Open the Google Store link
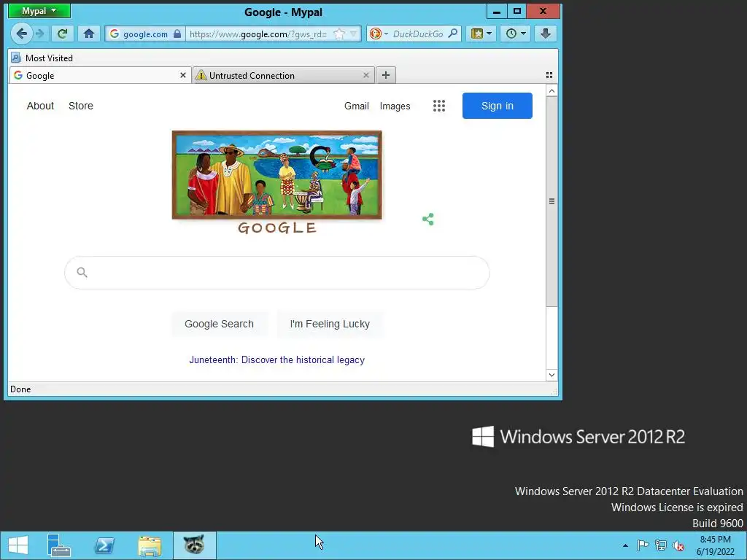 coord(81,106)
